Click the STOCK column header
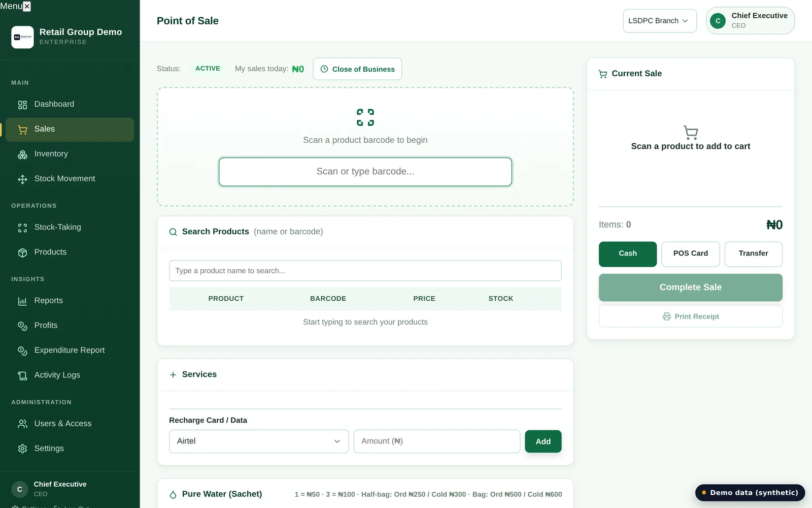812x508 pixels. tap(501, 299)
